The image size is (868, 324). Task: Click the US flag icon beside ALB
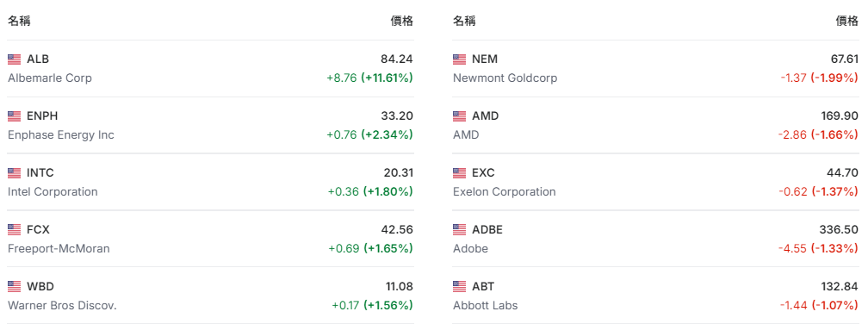(x=15, y=59)
